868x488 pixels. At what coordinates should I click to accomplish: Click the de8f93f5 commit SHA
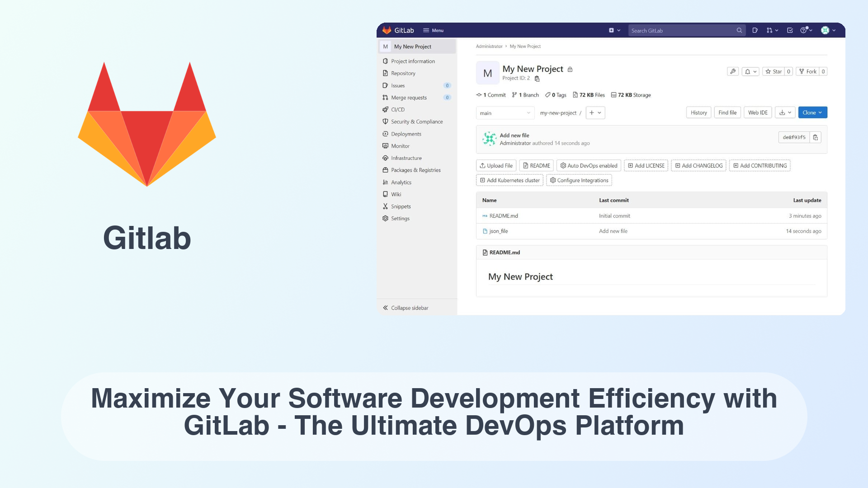click(x=794, y=137)
